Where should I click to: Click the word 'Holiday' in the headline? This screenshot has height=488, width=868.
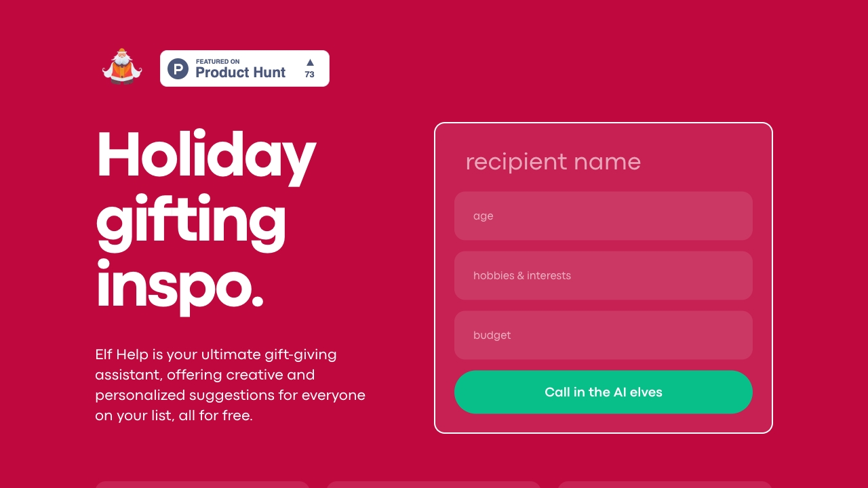206,155
